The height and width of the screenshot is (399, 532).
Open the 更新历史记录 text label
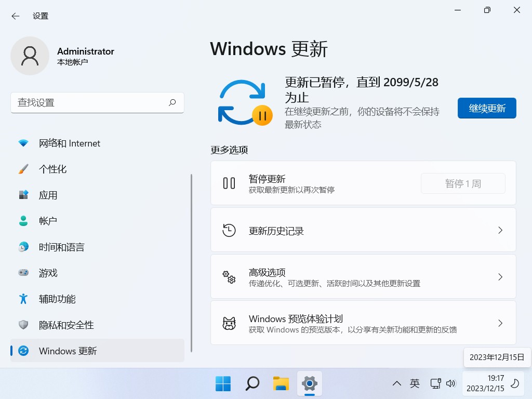276,231
